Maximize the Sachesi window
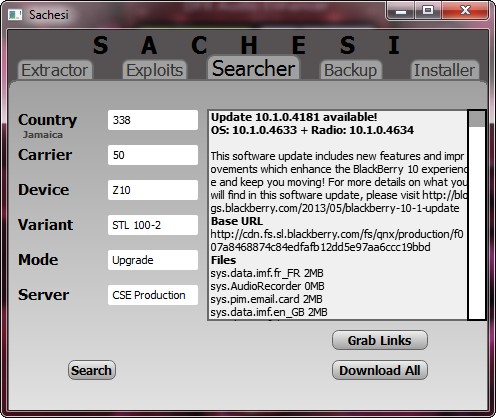 pyautogui.click(x=428, y=11)
